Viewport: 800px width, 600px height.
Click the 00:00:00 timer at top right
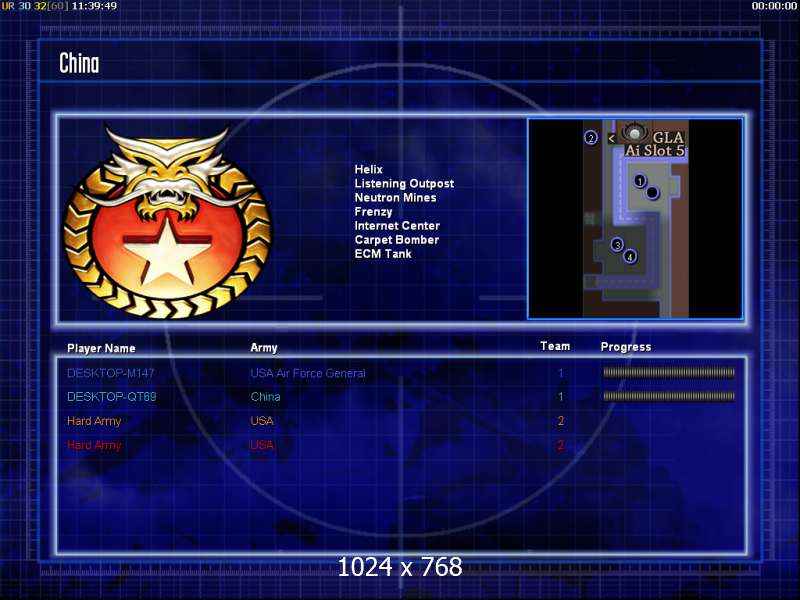[x=774, y=6]
